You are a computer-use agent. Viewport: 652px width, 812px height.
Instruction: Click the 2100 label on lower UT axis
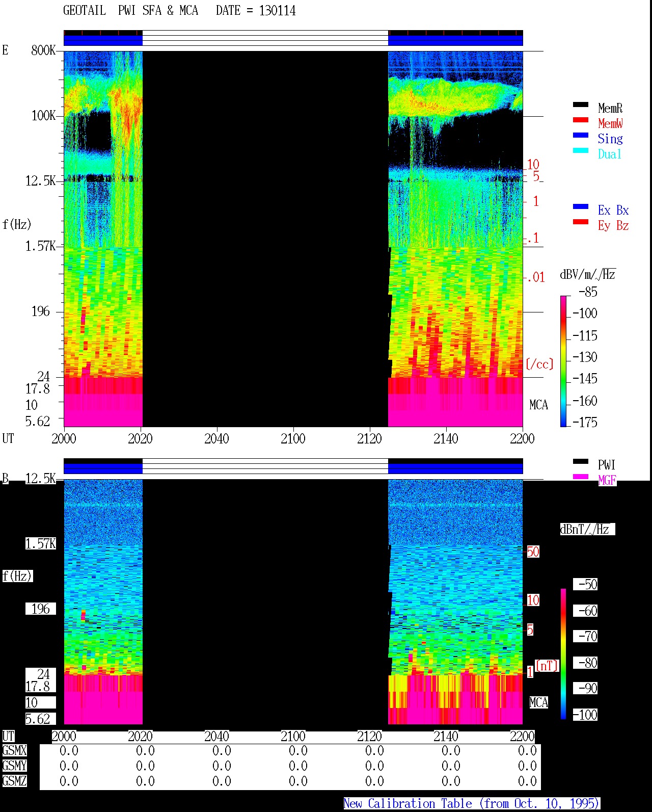click(x=293, y=736)
